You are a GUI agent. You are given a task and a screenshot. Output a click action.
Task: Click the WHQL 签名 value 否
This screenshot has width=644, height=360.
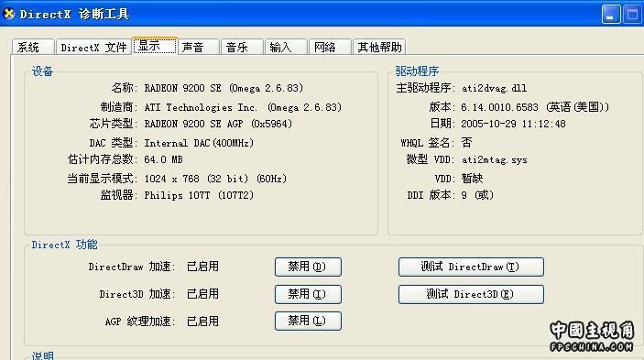click(x=466, y=142)
